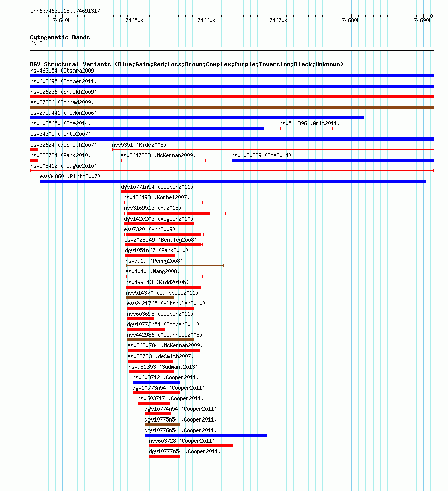Click the 74690k ruler tick label
This screenshot has width=448, height=491.
[423, 20]
